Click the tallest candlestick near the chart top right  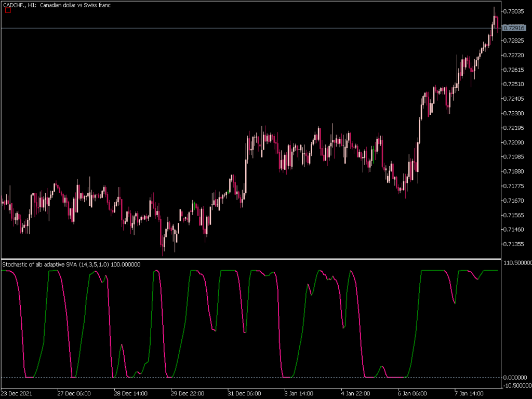[x=494, y=16]
